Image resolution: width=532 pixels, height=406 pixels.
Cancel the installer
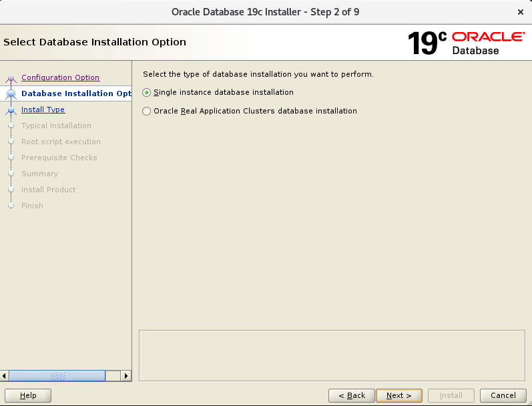503,395
